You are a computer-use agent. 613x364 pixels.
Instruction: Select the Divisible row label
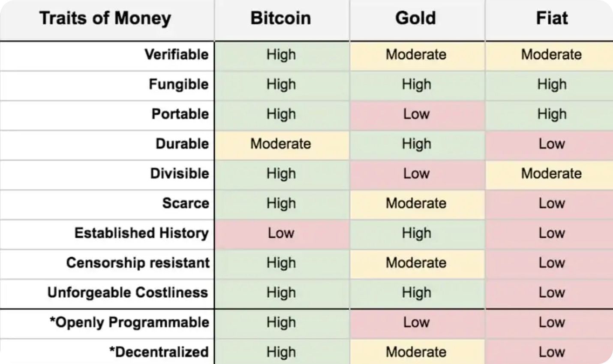click(180, 174)
